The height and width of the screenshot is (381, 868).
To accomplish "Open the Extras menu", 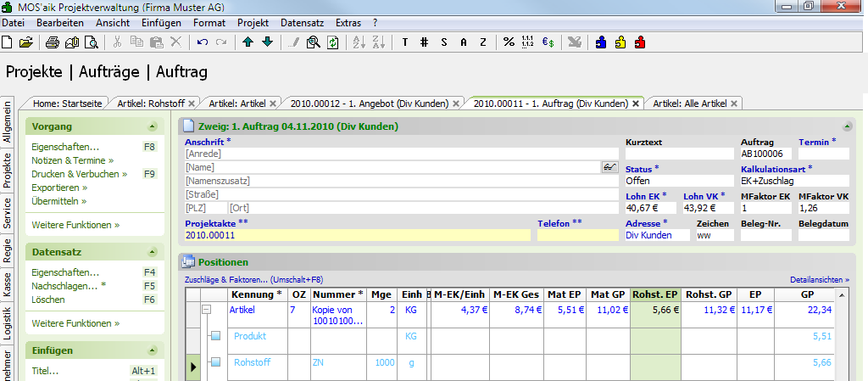I will tap(348, 23).
